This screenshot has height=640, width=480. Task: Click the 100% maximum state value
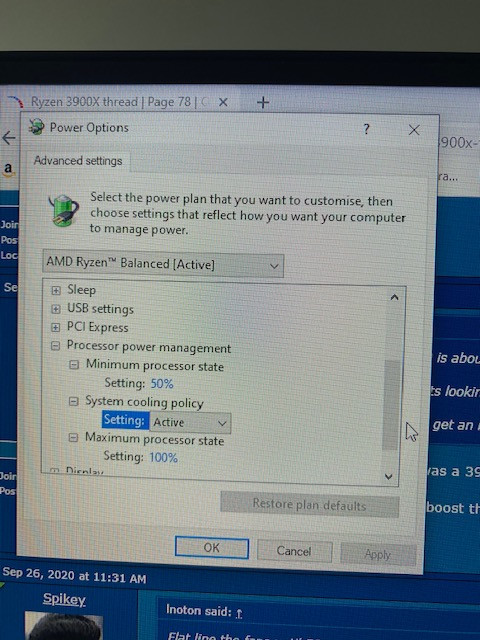(163, 457)
